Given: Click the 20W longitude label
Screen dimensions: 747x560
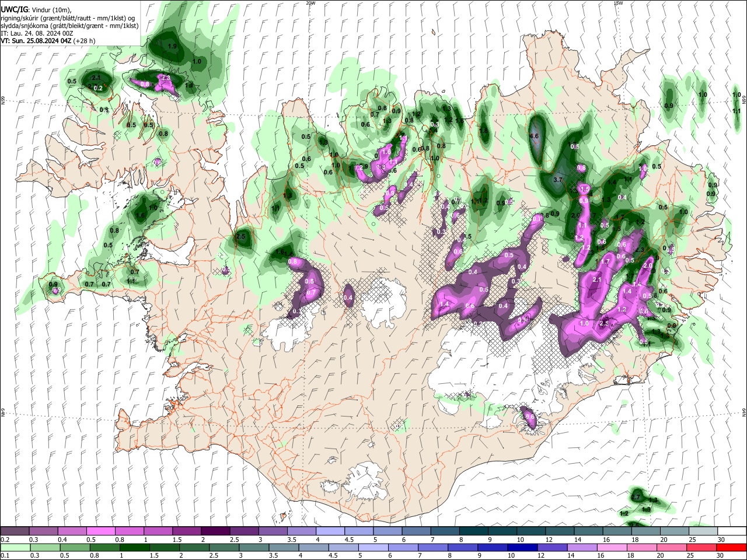Looking at the screenshot, I should pos(310,3).
